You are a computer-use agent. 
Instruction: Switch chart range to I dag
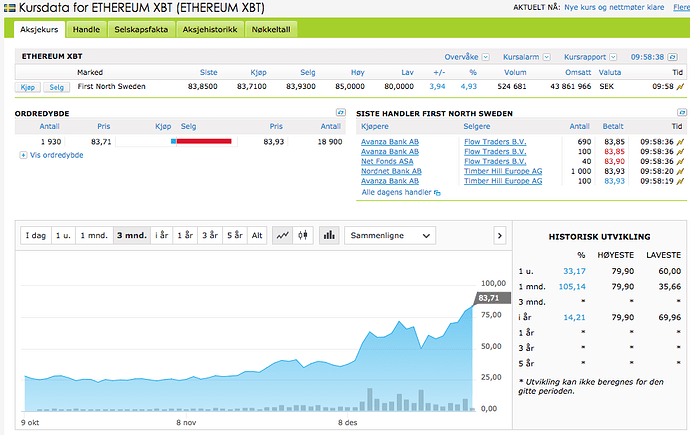(x=35, y=235)
